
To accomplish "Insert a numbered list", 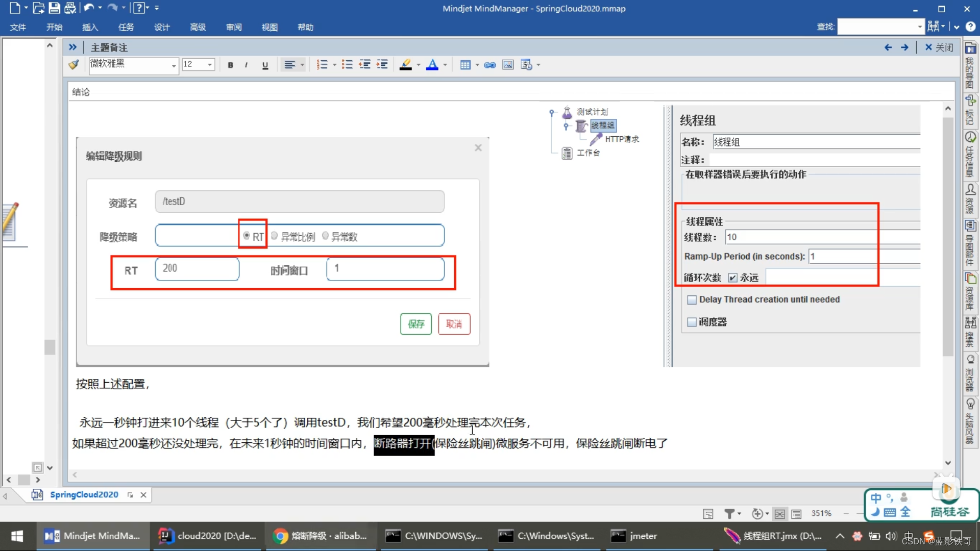I will [x=322, y=65].
